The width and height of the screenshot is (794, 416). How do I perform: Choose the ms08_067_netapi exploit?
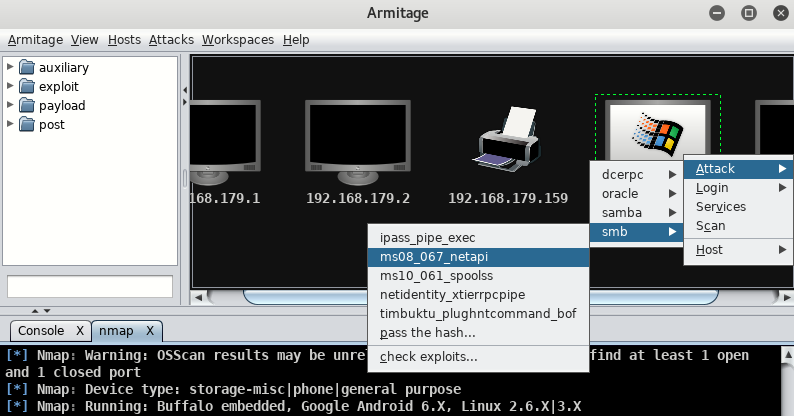pos(479,257)
